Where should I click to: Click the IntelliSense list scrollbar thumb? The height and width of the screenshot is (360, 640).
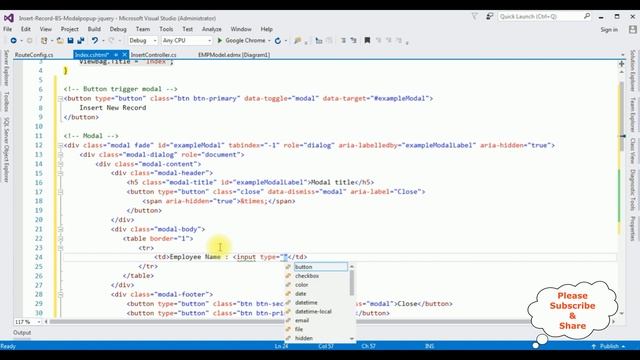352,282
